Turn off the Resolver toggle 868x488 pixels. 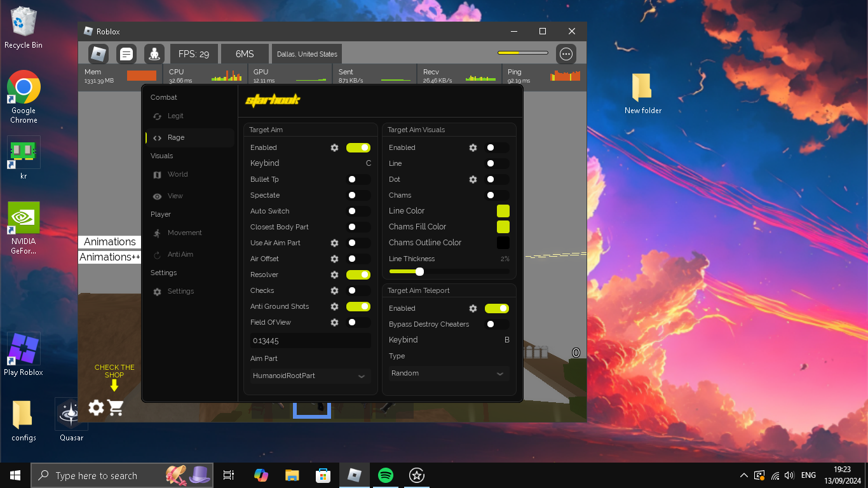[x=358, y=274]
